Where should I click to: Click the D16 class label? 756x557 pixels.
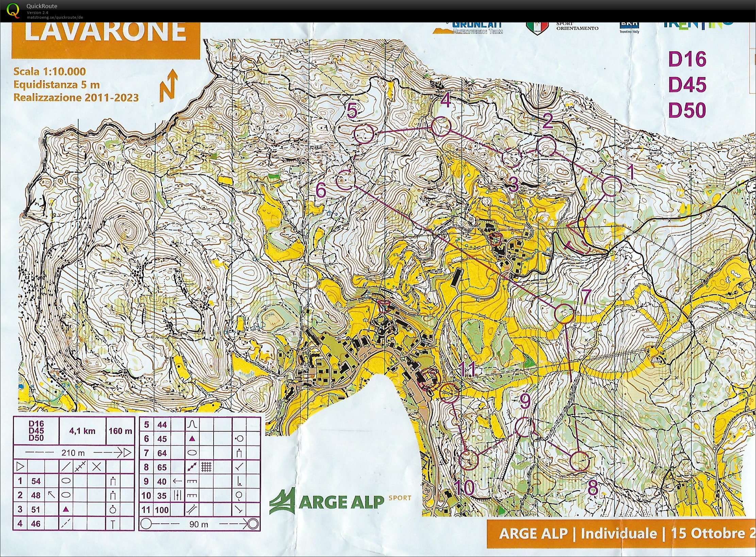point(687,59)
